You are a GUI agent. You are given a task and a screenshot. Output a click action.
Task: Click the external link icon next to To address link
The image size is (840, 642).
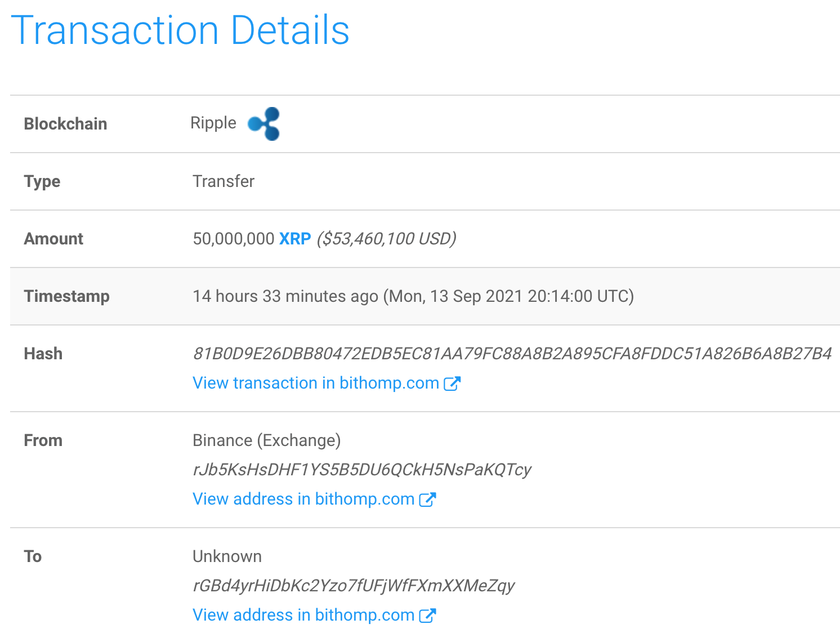click(429, 615)
